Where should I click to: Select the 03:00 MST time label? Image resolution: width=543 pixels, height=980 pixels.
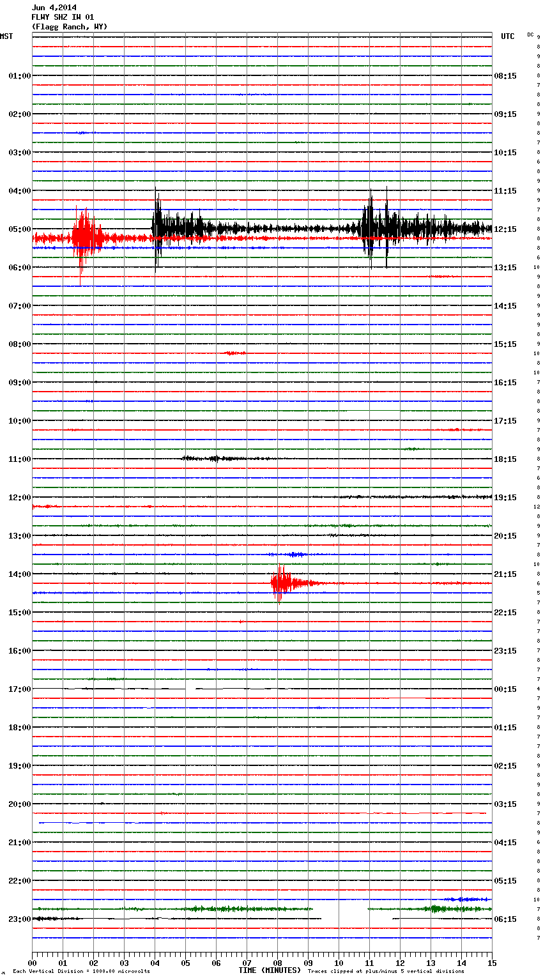coord(20,153)
